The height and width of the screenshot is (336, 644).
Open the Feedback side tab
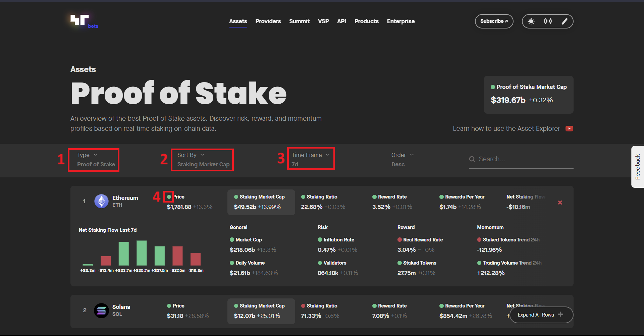pyautogui.click(x=637, y=167)
